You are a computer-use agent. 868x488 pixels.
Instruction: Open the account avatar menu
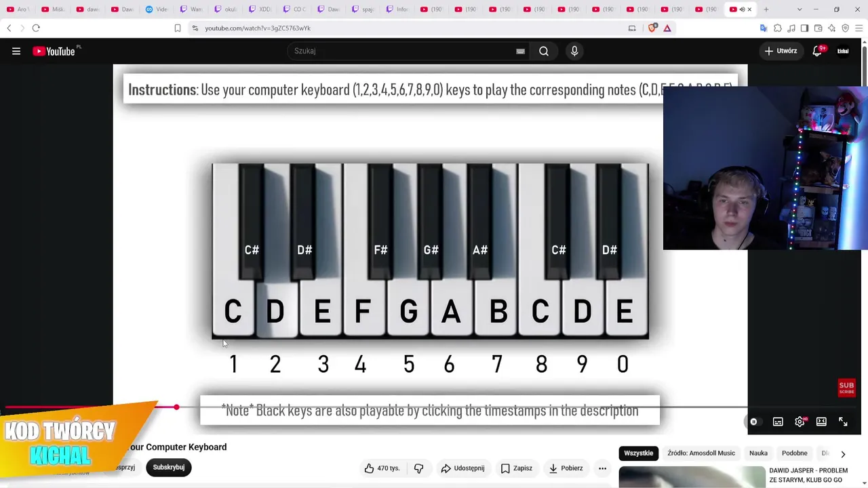pos(843,51)
